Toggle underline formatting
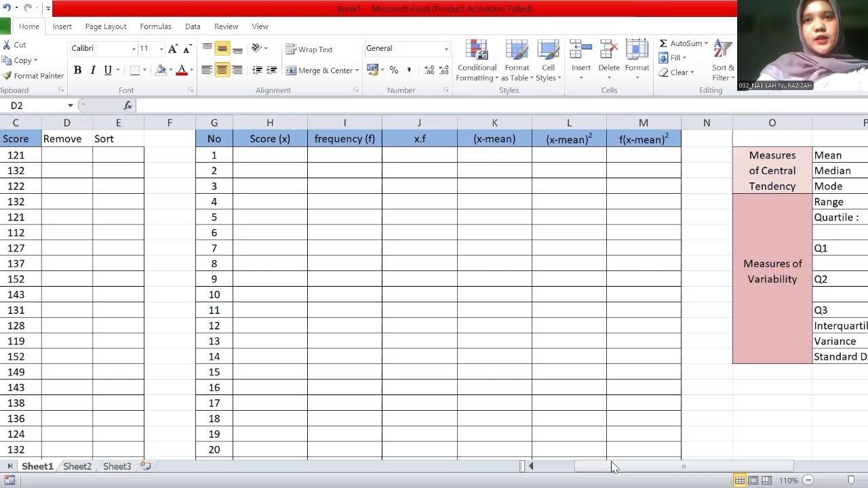The image size is (868, 488). coord(108,70)
